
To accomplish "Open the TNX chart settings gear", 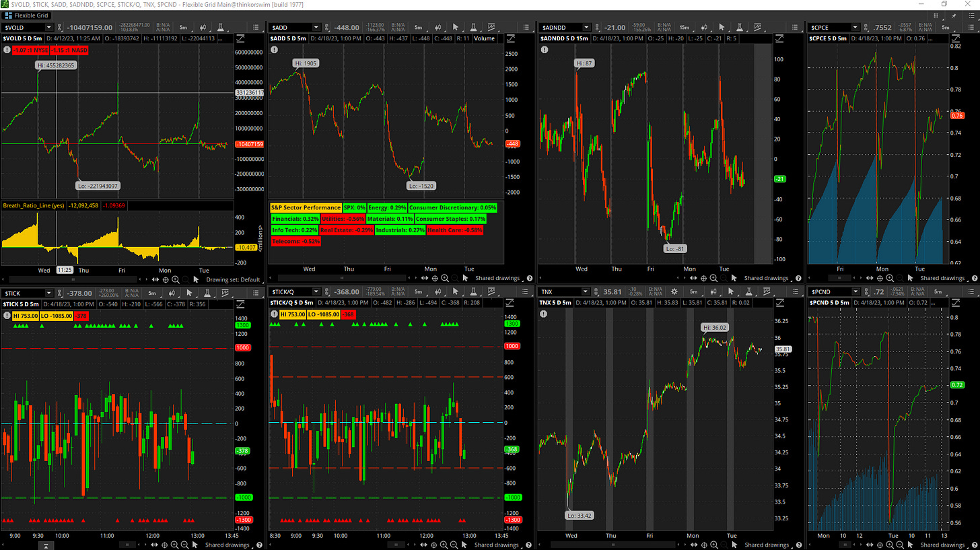I will (674, 292).
